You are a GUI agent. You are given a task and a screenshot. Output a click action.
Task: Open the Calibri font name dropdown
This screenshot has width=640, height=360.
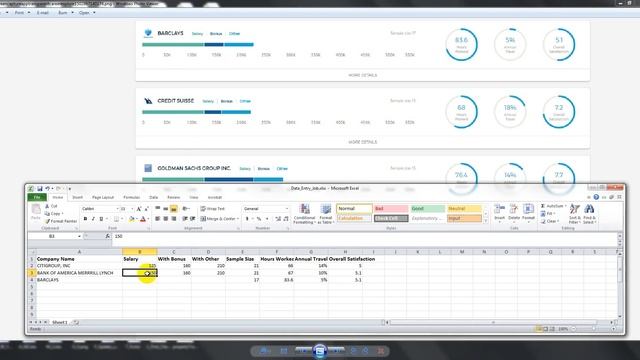(117, 209)
